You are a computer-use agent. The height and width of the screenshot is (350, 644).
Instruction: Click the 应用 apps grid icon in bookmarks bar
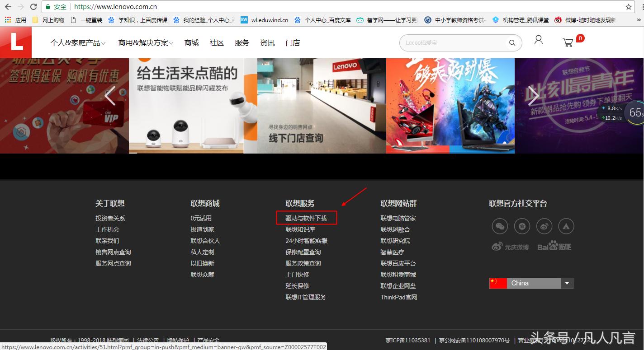(8, 19)
